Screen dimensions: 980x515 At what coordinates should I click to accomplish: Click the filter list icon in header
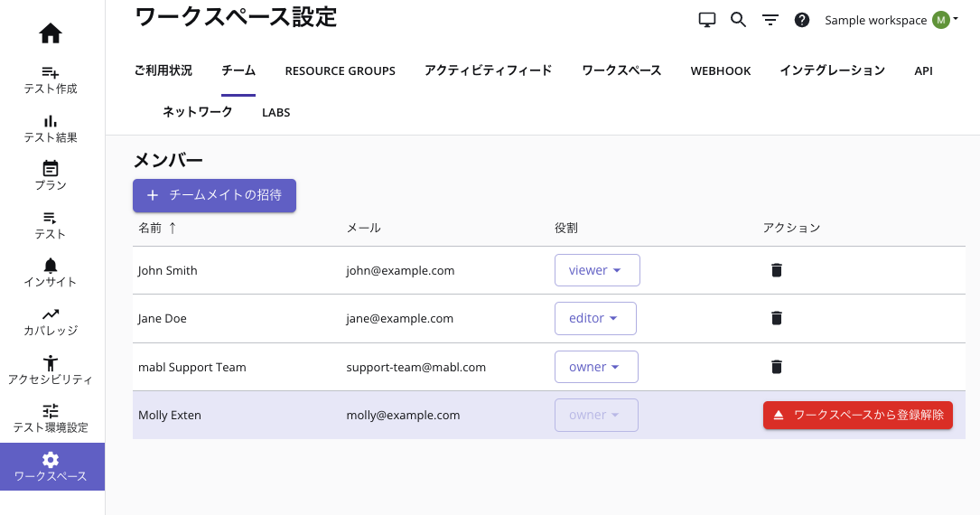coord(770,20)
